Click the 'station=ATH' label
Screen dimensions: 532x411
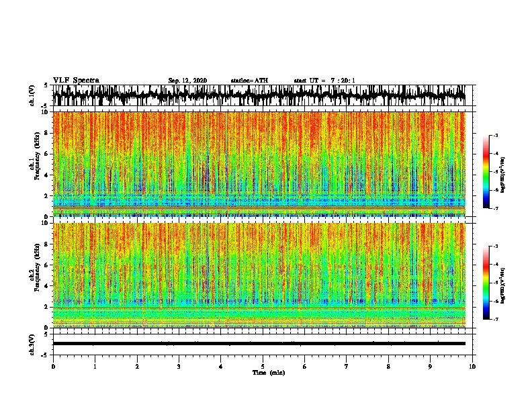point(249,81)
